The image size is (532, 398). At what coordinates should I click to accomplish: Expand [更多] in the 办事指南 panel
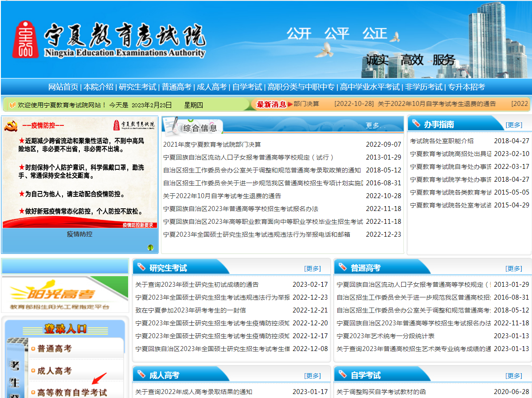[514, 125]
